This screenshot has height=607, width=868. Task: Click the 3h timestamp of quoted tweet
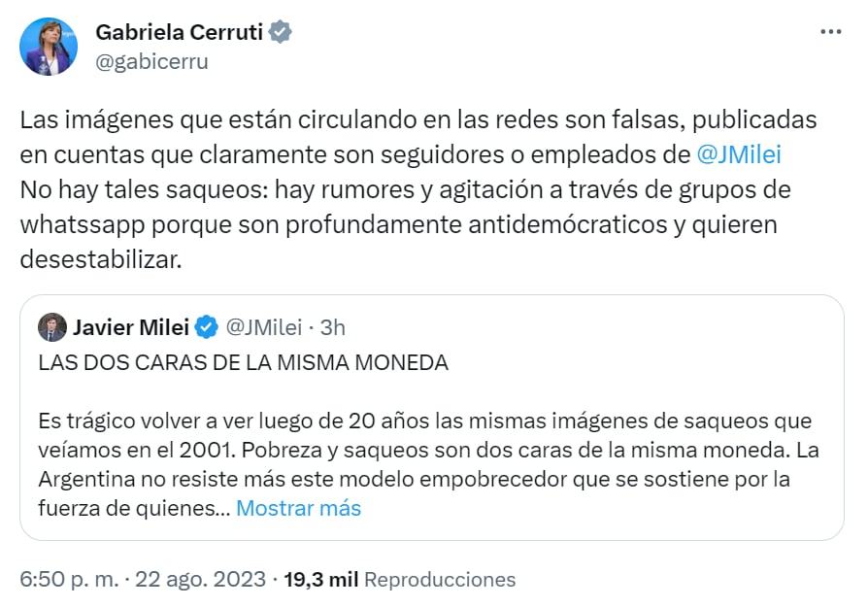pos(332,327)
